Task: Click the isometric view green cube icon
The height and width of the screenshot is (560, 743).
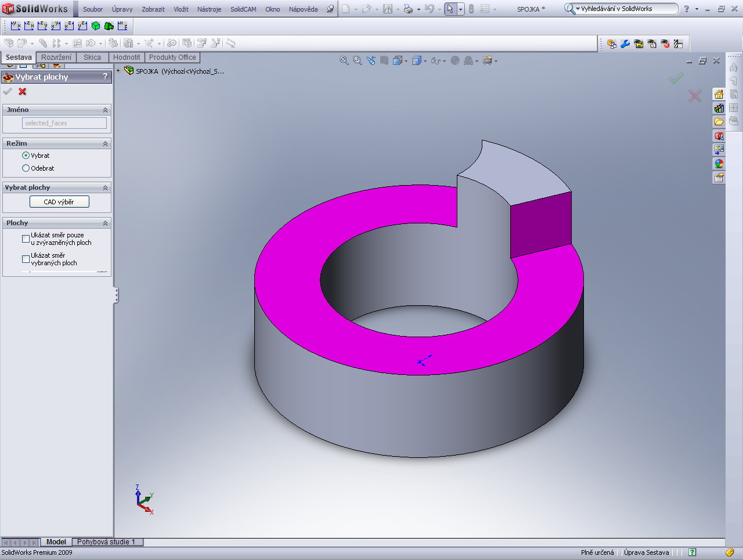Action: 96,26
